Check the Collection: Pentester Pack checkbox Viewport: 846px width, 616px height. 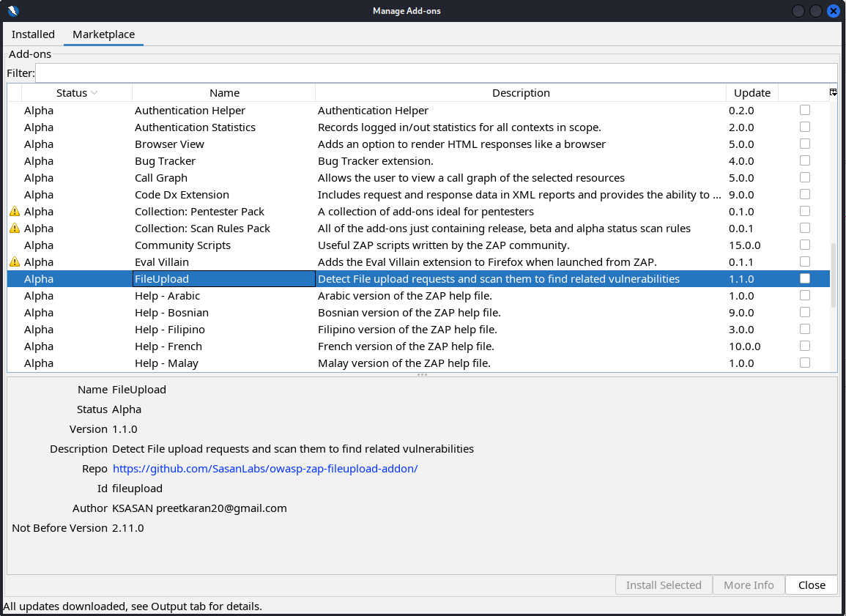804,211
